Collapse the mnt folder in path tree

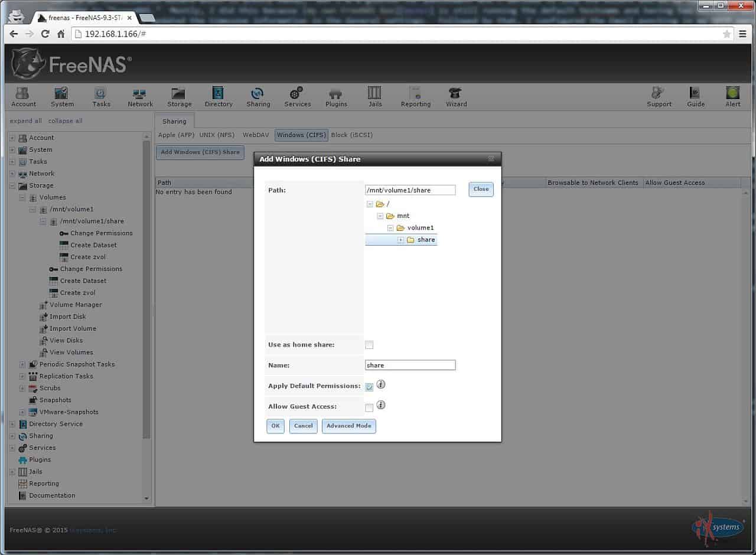pyautogui.click(x=380, y=216)
